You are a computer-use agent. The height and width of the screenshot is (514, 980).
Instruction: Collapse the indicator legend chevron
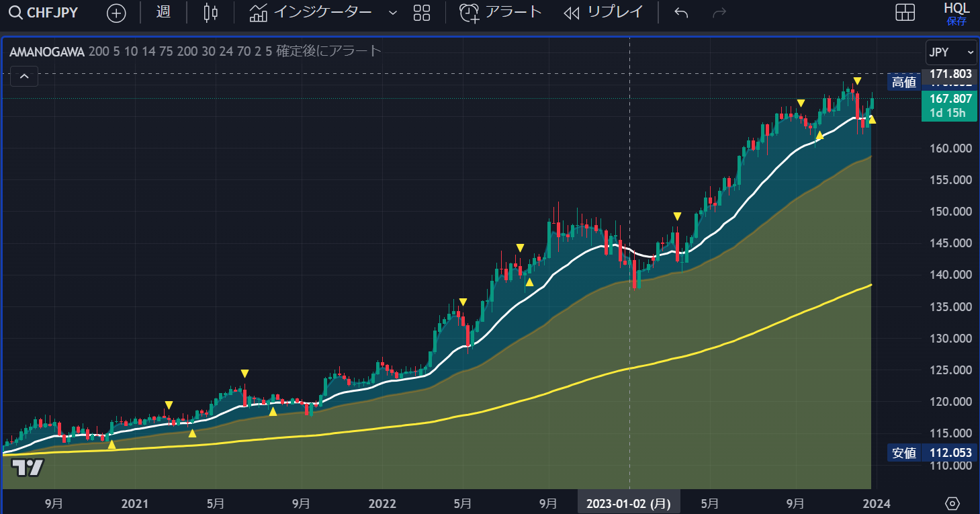(x=24, y=77)
